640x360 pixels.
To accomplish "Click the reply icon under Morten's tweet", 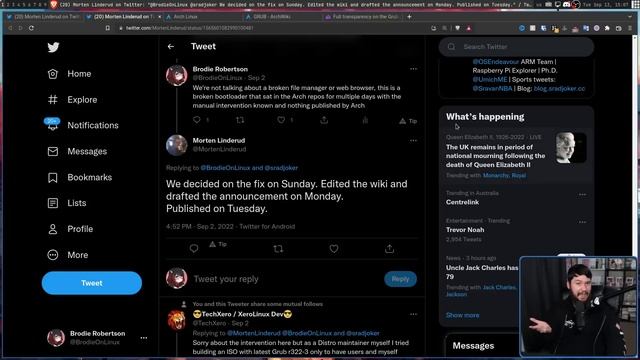I will coord(194,249).
